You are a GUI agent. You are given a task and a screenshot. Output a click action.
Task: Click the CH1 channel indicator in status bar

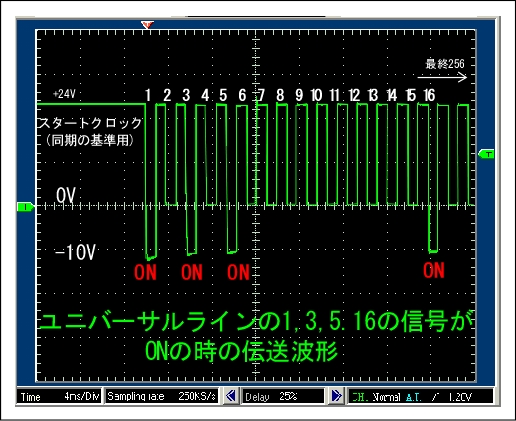point(359,397)
